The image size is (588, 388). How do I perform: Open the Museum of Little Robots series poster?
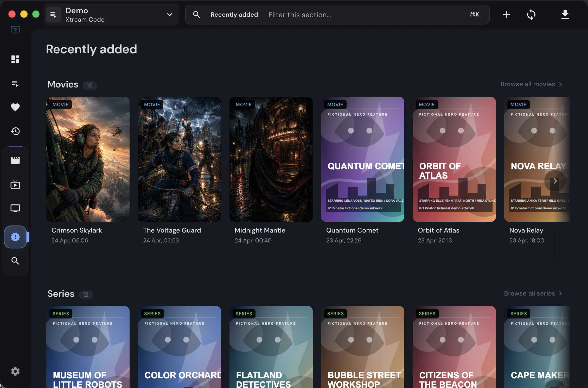(88, 347)
